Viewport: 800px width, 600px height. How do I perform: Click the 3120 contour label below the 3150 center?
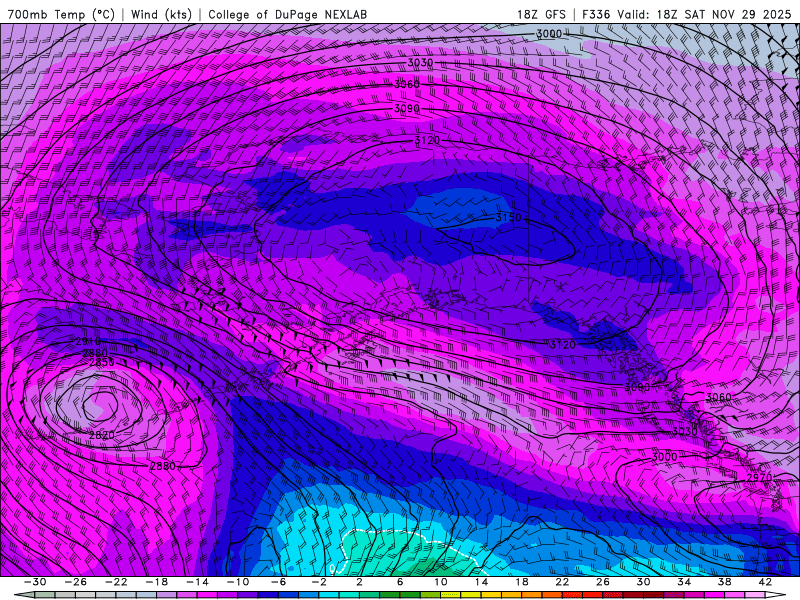click(563, 345)
